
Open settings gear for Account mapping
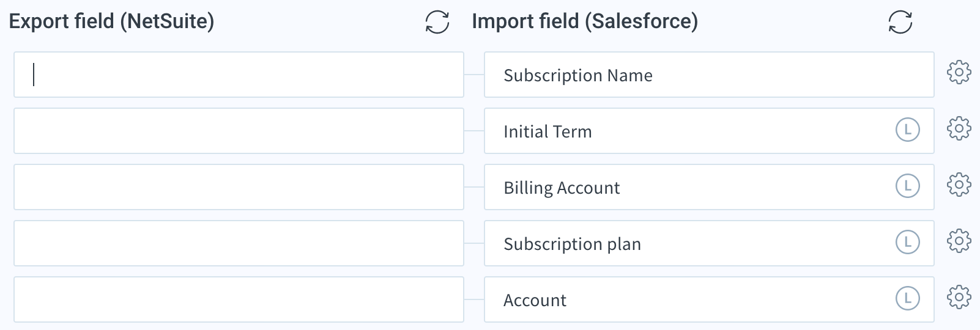959,297
